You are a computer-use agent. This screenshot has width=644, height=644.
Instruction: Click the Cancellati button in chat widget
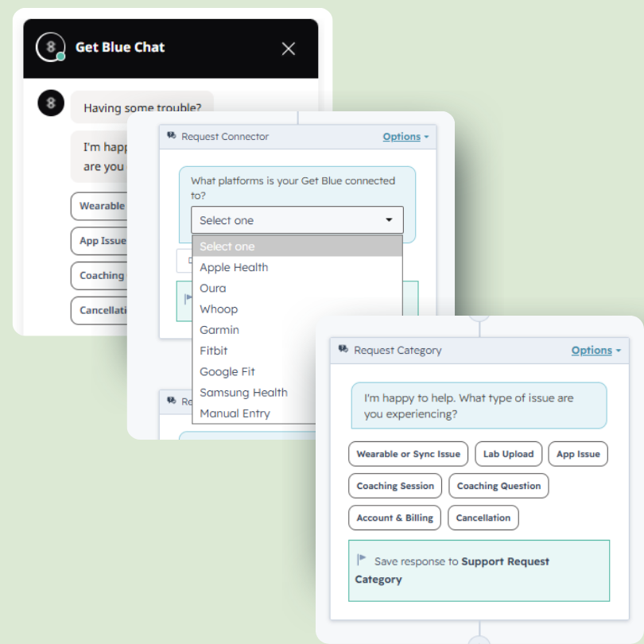click(x=99, y=310)
